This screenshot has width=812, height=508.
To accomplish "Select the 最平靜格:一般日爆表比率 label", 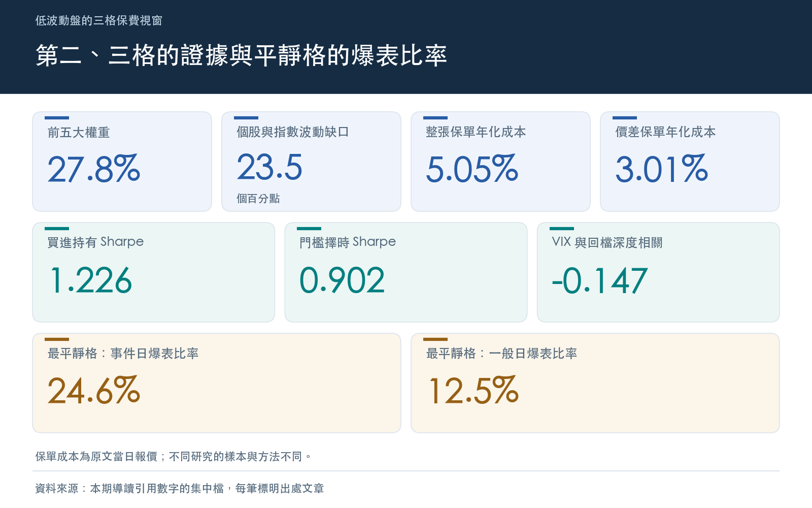I will pos(501,354).
